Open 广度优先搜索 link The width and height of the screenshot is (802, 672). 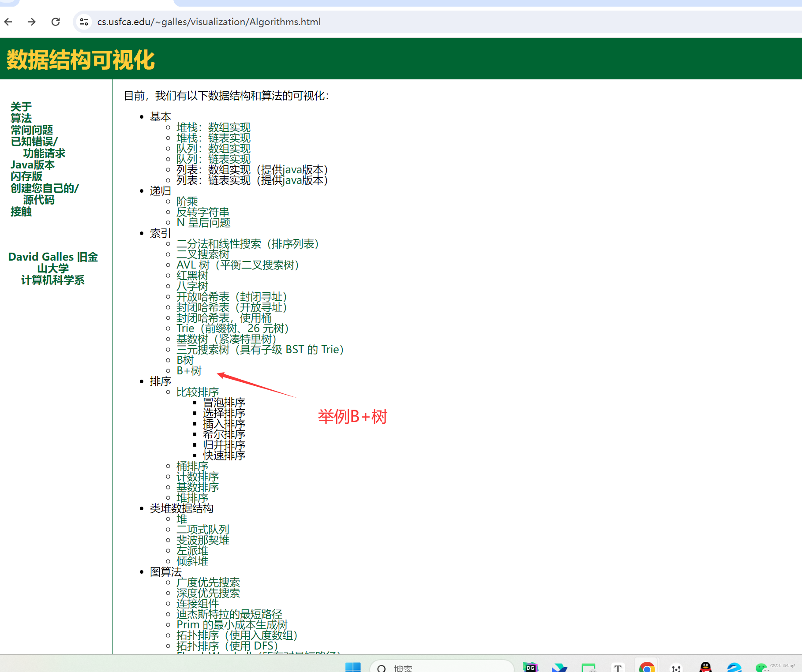coord(208,582)
